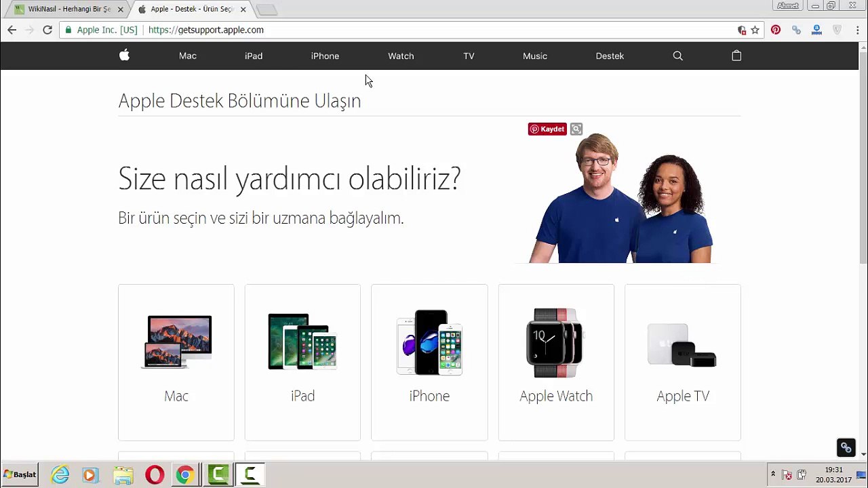This screenshot has height=488, width=868.
Task: Bookmark page with the star icon
Action: pos(755,30)
